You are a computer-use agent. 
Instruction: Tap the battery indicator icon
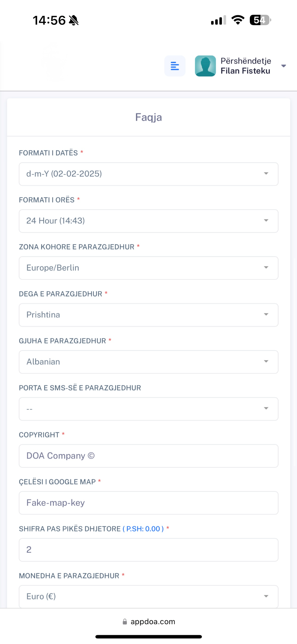pos(260,20)
